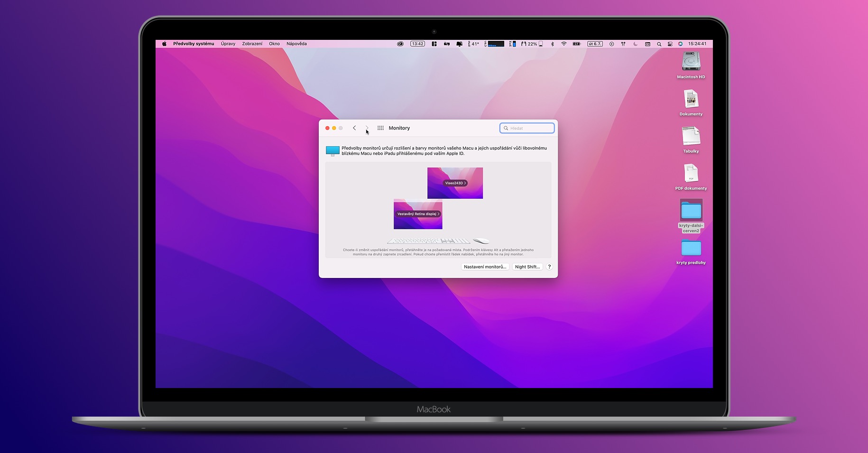Click the blue display icon beside the description text

pyautogui.click(x=332, y=151)
